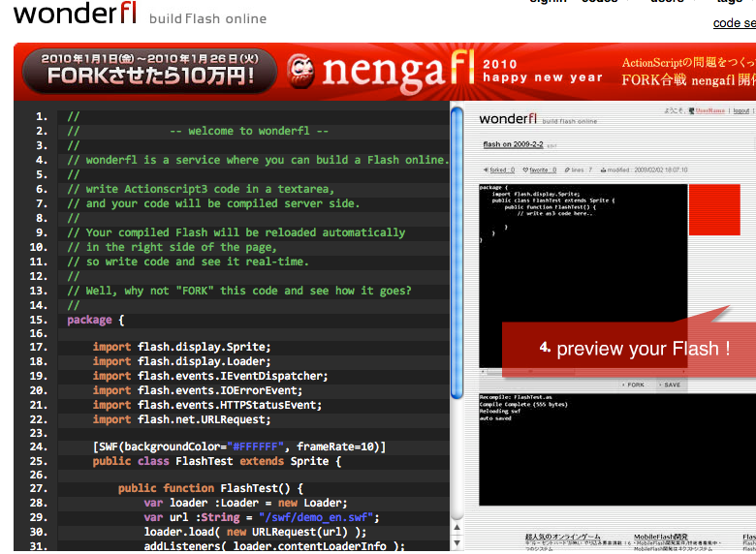The height and width of the screenshot is (554, 756).
Task: Click the 'public function FlashTest()' line
Action: click(x=210, y=488)
